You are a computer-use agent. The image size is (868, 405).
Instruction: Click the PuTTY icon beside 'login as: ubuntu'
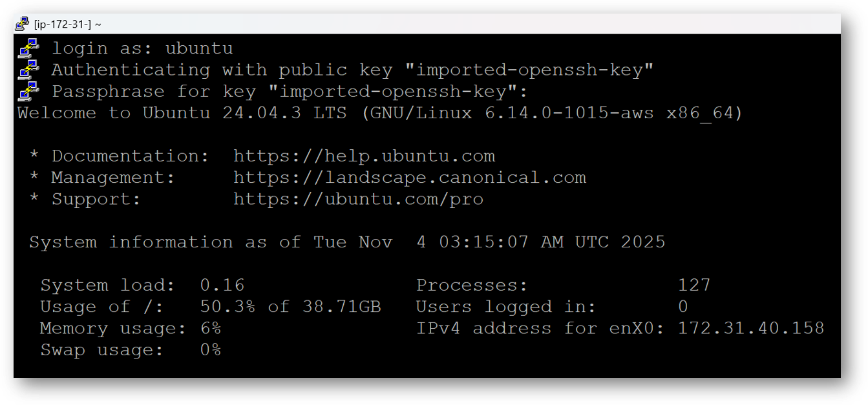[x=27, y=47]
